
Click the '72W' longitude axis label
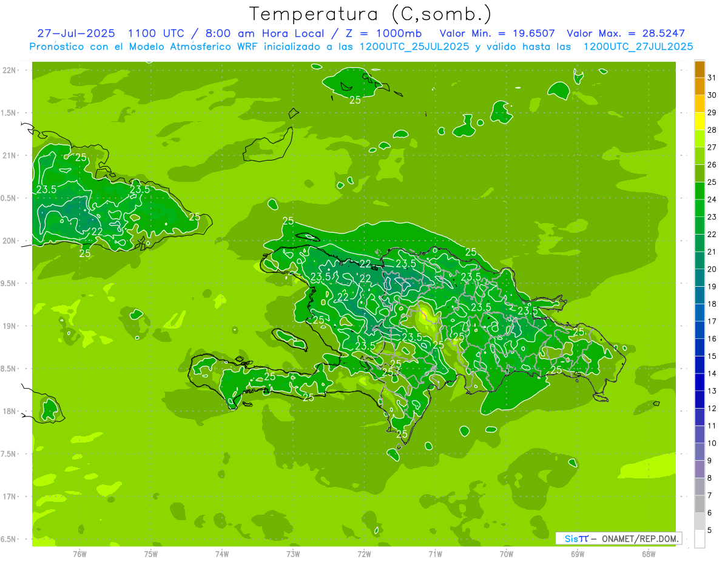click(x=364, y=554)
